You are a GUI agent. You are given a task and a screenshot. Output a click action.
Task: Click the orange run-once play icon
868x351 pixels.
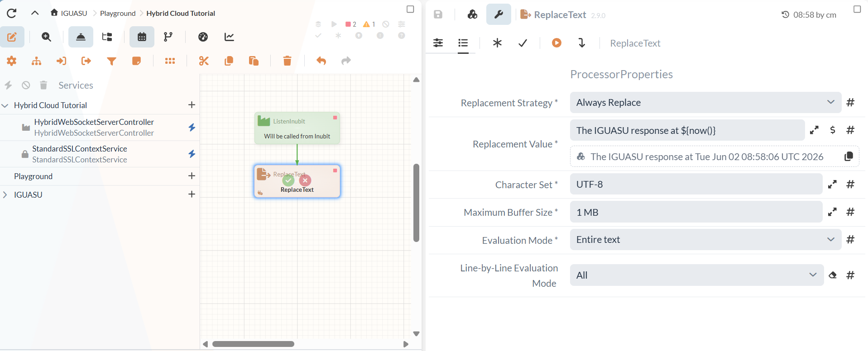coord(556,43)
